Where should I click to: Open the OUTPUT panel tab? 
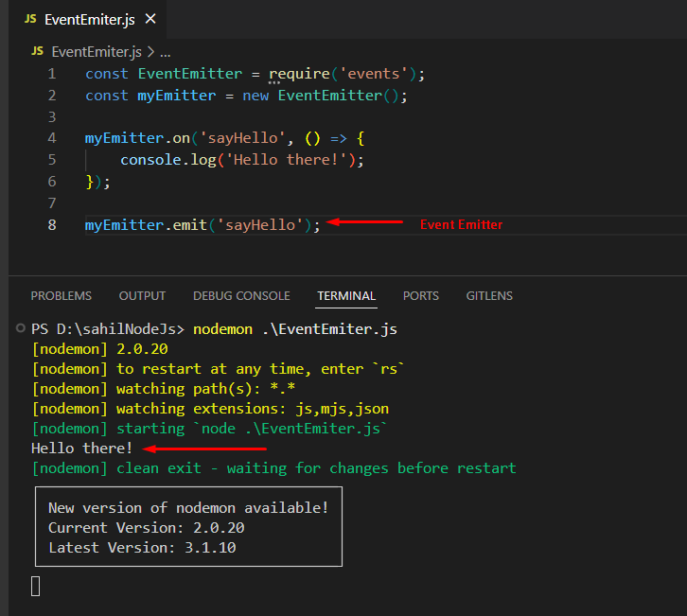(x=142, y=295)
